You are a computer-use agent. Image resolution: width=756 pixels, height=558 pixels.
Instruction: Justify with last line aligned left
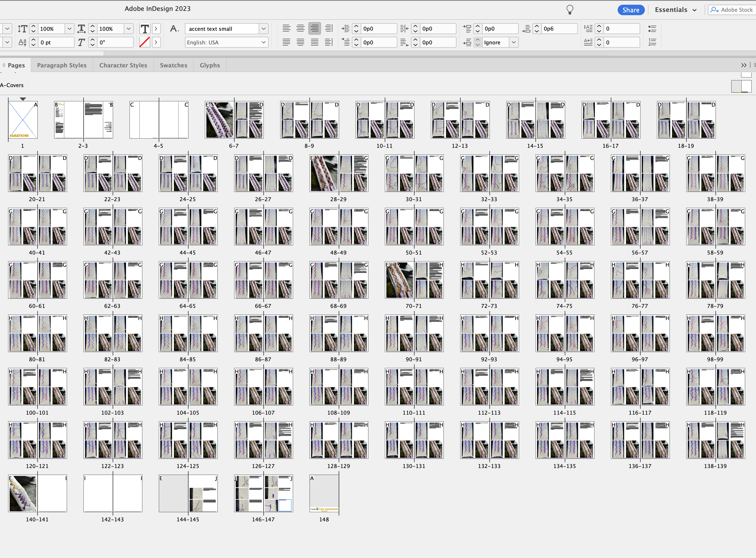(287, 42)
